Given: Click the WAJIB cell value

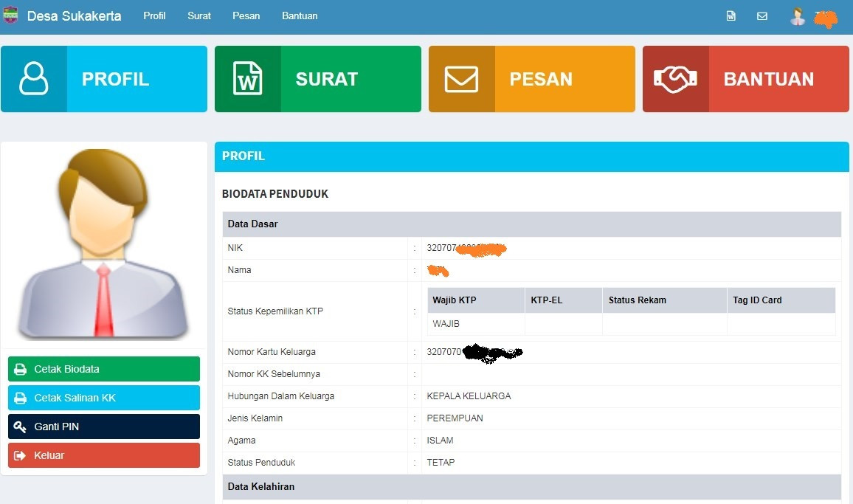Looking at the screenshot, I should [446, 324].
